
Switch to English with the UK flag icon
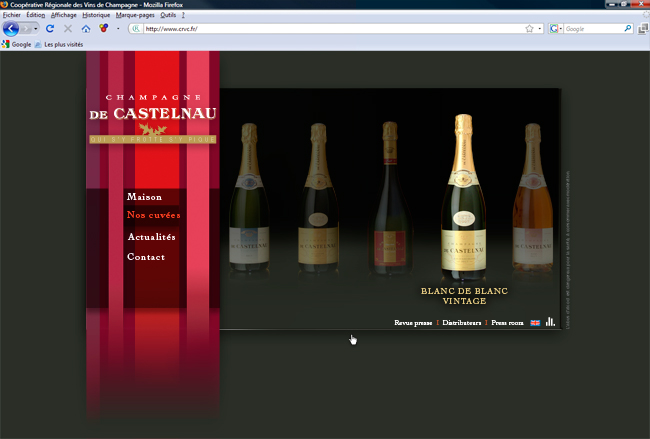[x=535, y=323]
